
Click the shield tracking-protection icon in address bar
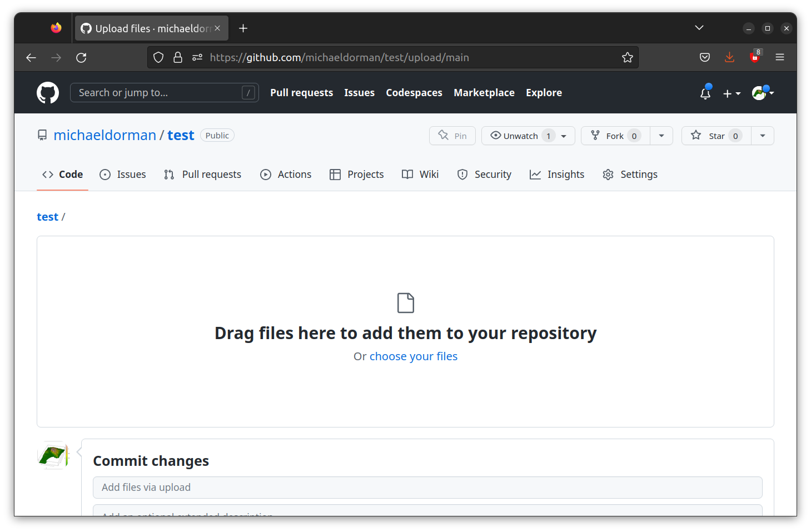[x=158, y=57]
